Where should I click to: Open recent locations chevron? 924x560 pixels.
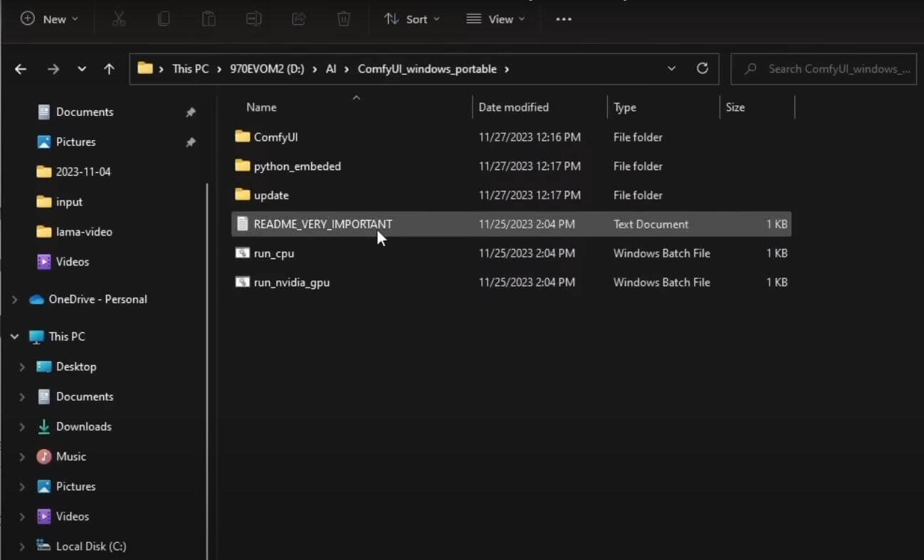point(82,69)
